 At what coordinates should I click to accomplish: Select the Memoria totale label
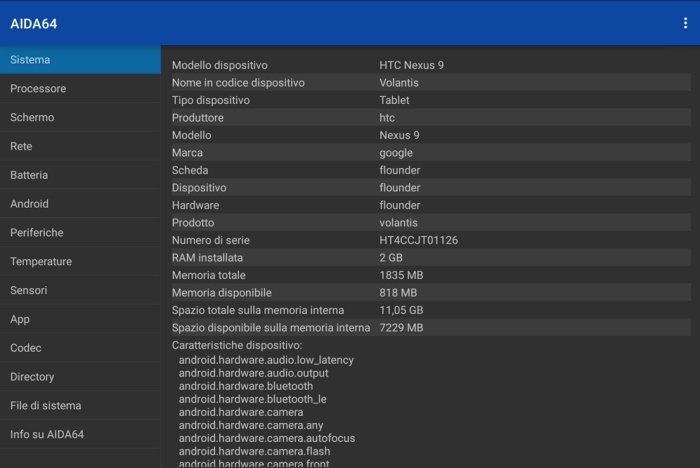tap(208, 275)
